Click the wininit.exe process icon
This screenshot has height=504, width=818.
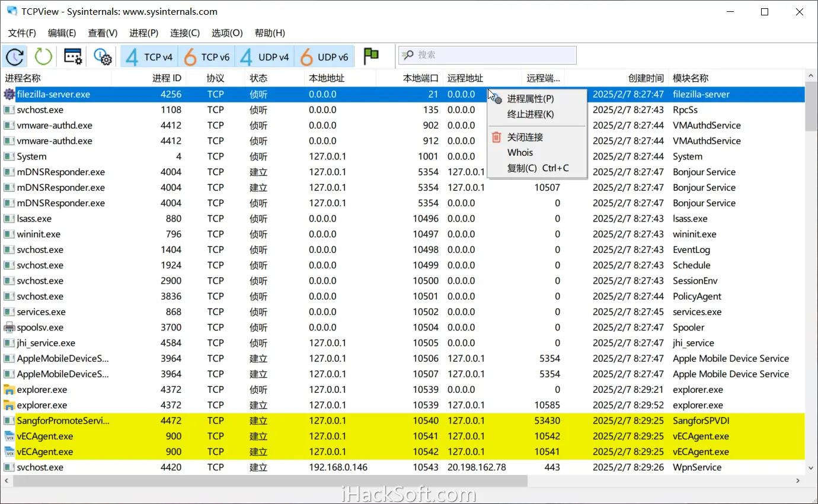9,235
